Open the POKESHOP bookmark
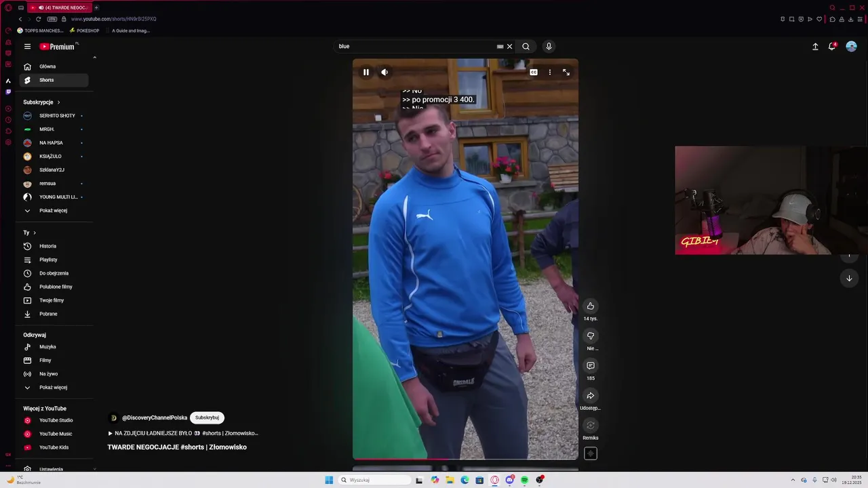Image resolution: width=868 pixels, height=488 pixels. click(x=84, y=30)
